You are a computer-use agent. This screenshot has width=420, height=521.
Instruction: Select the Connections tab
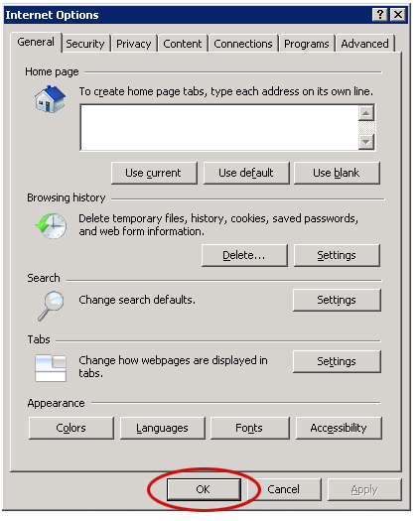[243, 44]
